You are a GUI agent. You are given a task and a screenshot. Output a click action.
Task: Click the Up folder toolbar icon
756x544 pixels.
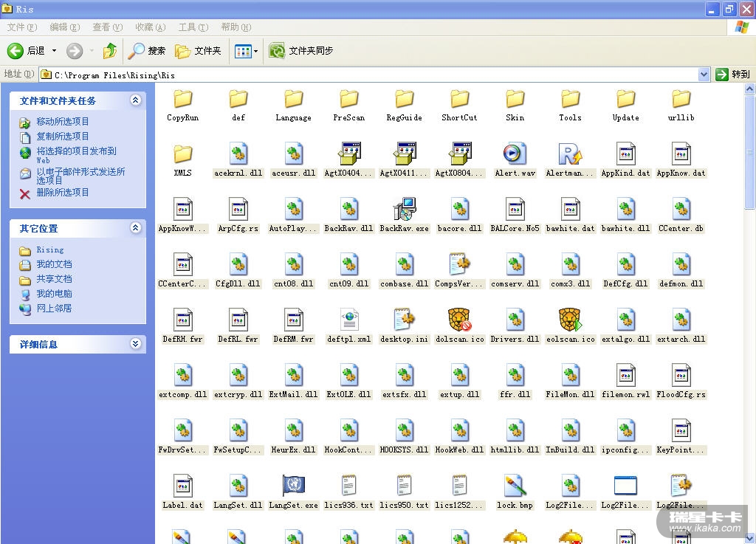[110, 51]
